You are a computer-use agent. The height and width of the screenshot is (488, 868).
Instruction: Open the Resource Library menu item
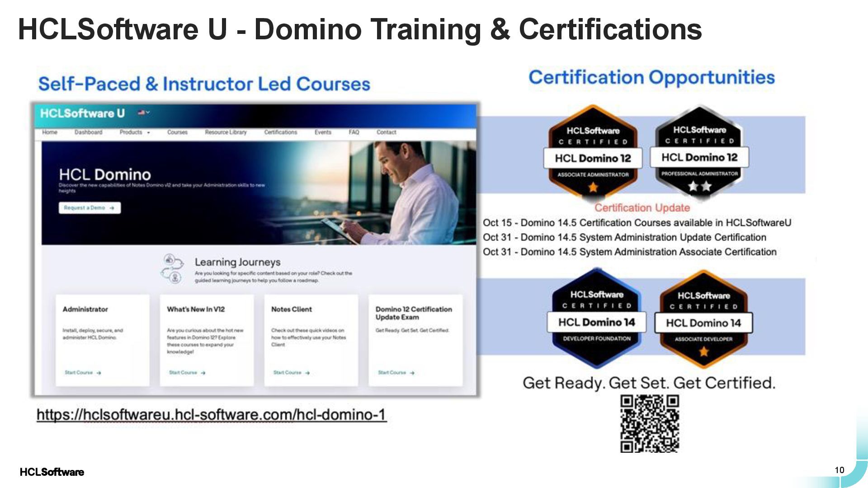pos(226,132)
